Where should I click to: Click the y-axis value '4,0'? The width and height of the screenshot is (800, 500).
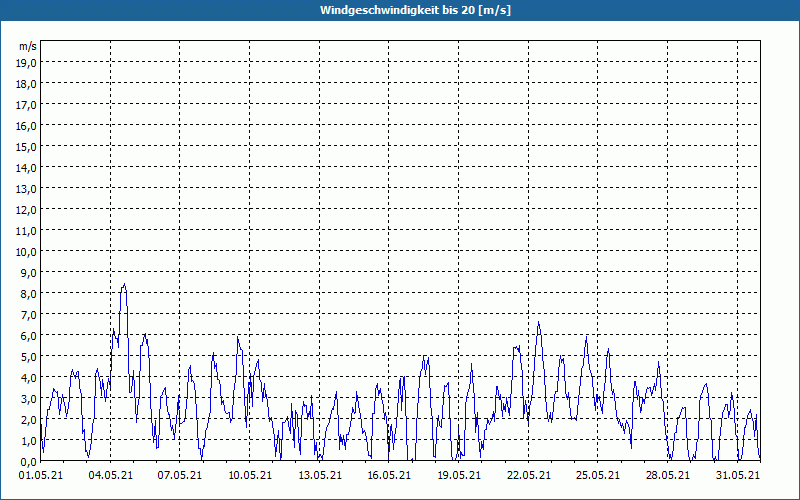coord(30,378)
